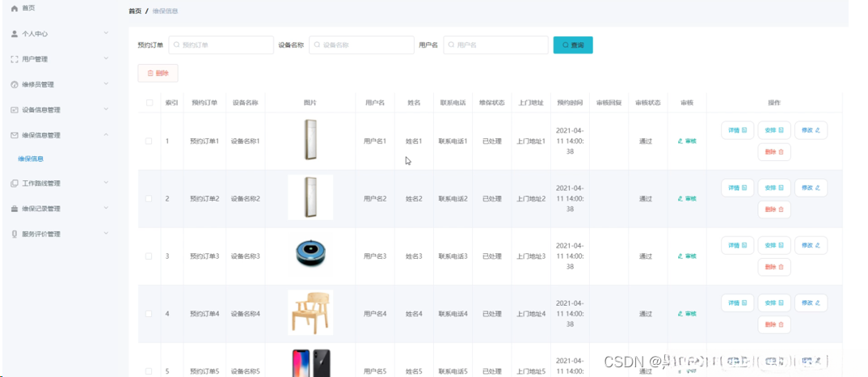Click 删除 button in row 预约订单4
The width and height of the screenshot is (868, 377).
[x=774, y=325]
